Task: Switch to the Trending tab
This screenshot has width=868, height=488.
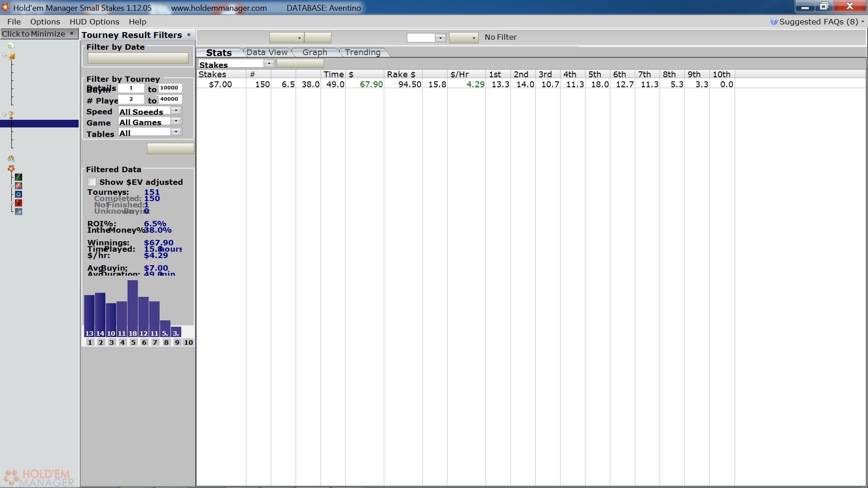Action: (363, 52)
